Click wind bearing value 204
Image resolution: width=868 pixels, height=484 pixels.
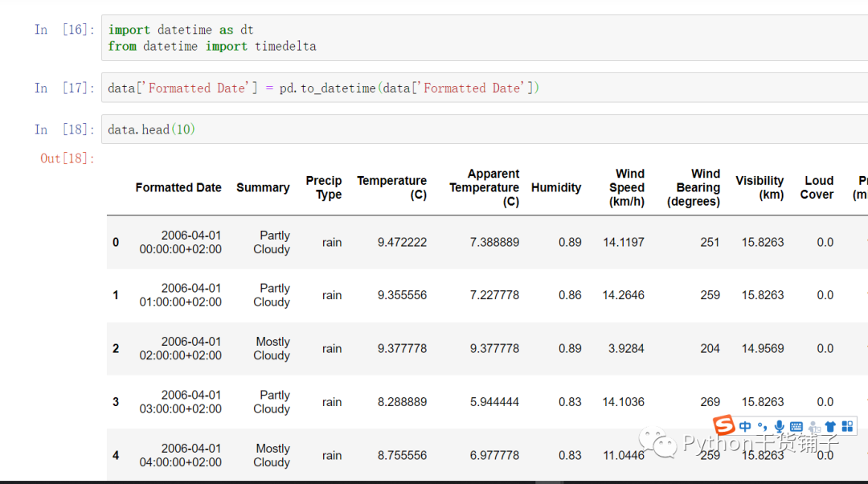[710, 348]
